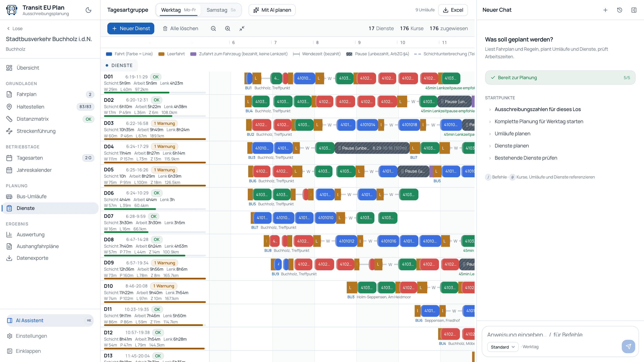Zoom out the timeline with the minus magnifier
Screen dimensions: 644x362
pos(213,28)
